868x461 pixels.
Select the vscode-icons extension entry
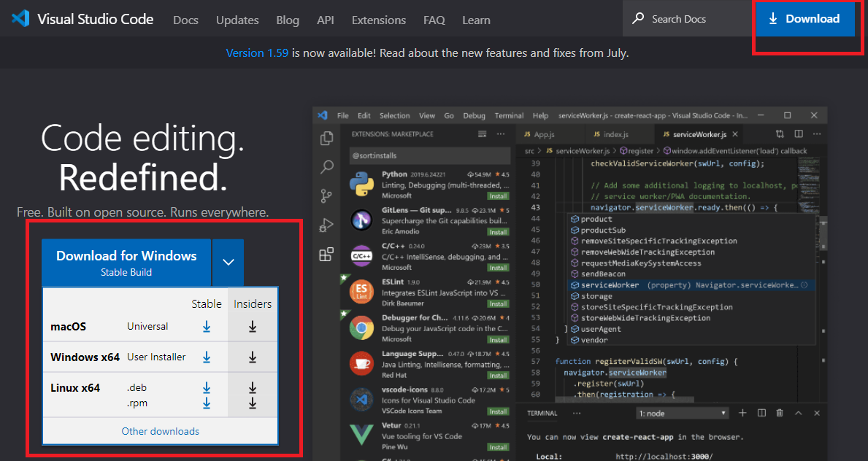coord(429,400)
